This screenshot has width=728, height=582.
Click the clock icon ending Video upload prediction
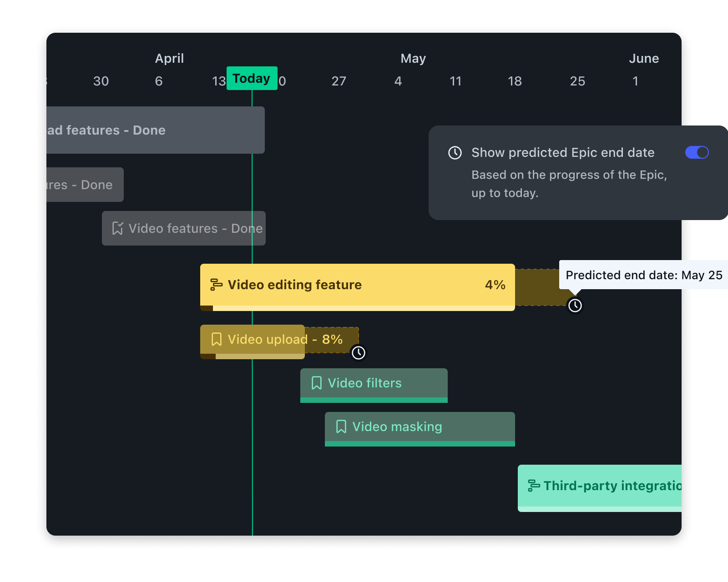point(359,352)
